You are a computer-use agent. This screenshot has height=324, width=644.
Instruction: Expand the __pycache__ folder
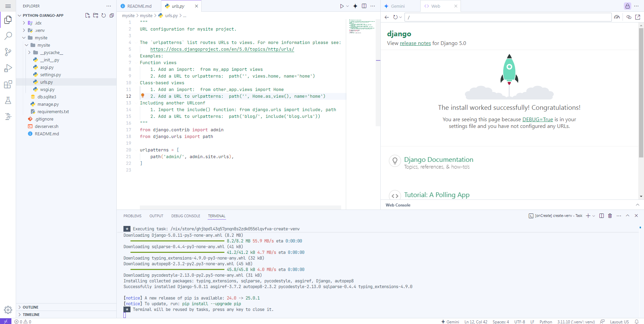(29, 52)
